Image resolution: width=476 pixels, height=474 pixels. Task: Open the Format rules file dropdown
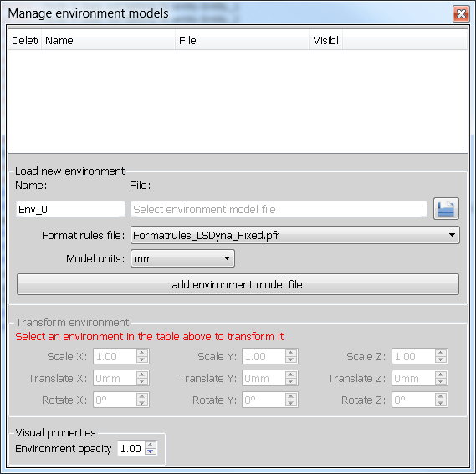click(x=295, y=235)
